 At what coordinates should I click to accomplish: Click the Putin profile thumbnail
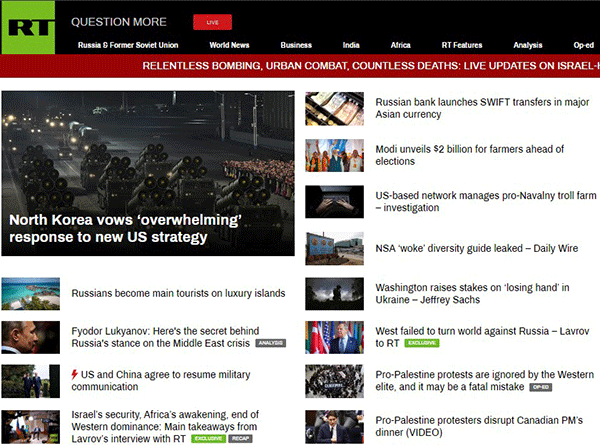(31, 337)
